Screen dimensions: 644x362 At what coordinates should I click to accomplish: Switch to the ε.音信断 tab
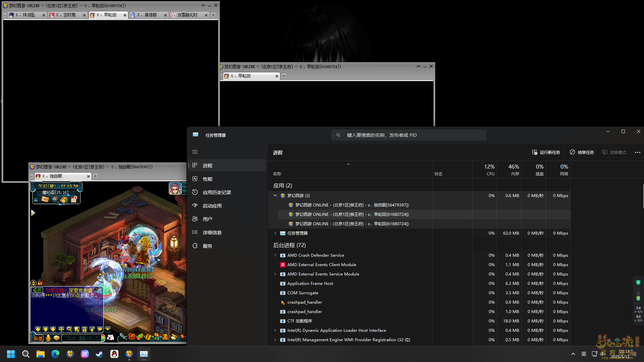click(x=149, y=15)
